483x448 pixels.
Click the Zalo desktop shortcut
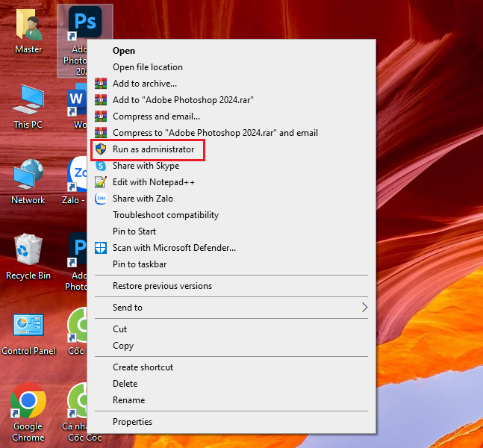point(78,177)
